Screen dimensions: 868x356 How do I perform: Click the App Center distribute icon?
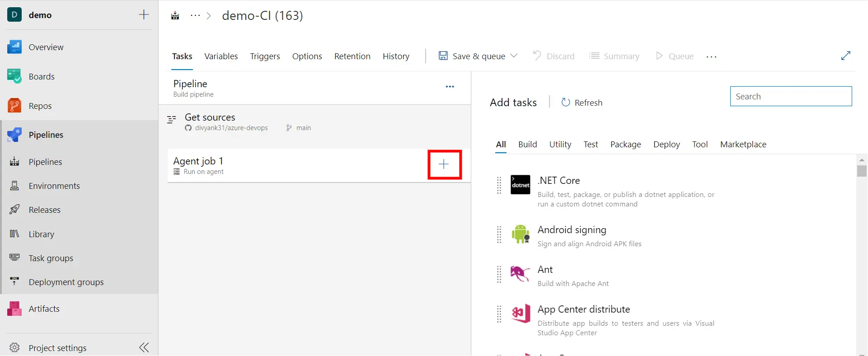pyautogui.click(x=521, y=314)
